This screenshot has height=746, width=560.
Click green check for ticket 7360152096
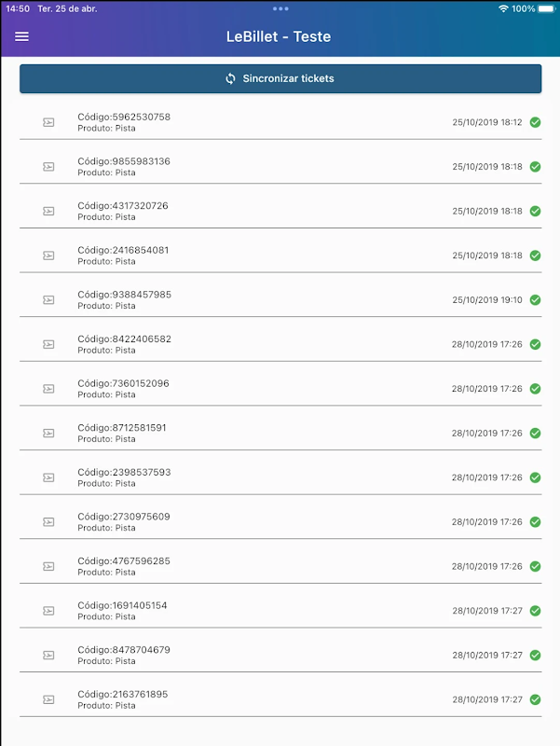(x=535, y=389)
